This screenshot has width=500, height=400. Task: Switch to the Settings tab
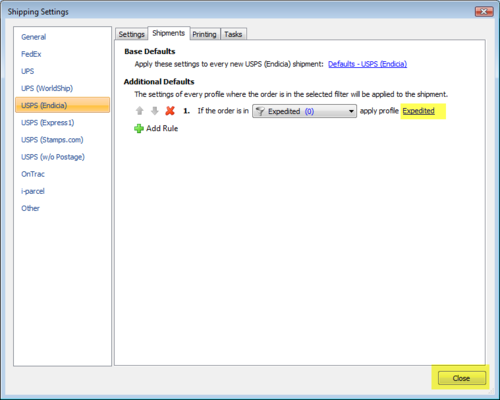131,34
